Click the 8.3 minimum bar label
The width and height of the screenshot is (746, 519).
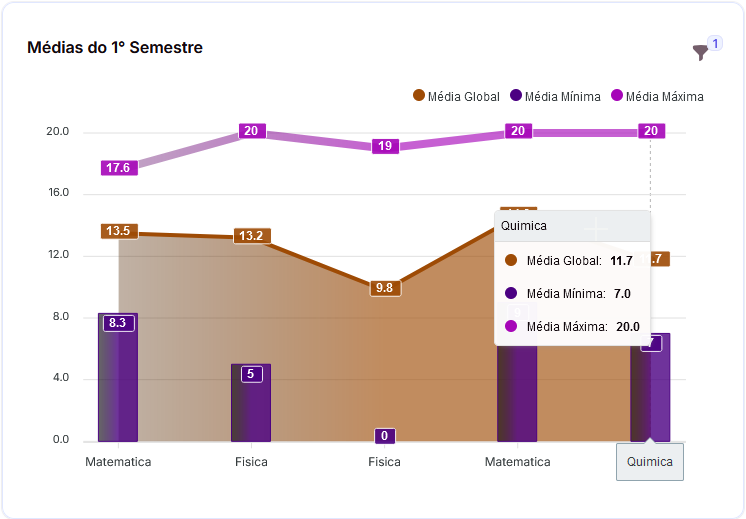click(x=118, y=322)
